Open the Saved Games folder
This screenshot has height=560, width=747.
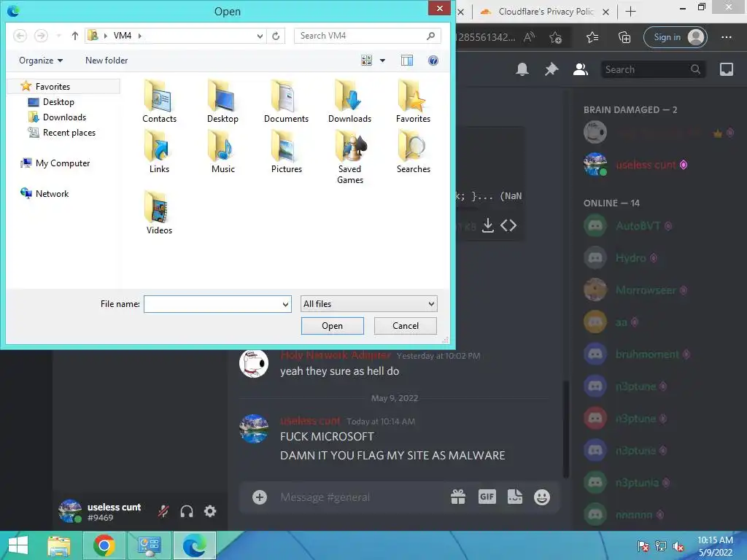coord(349,157)
